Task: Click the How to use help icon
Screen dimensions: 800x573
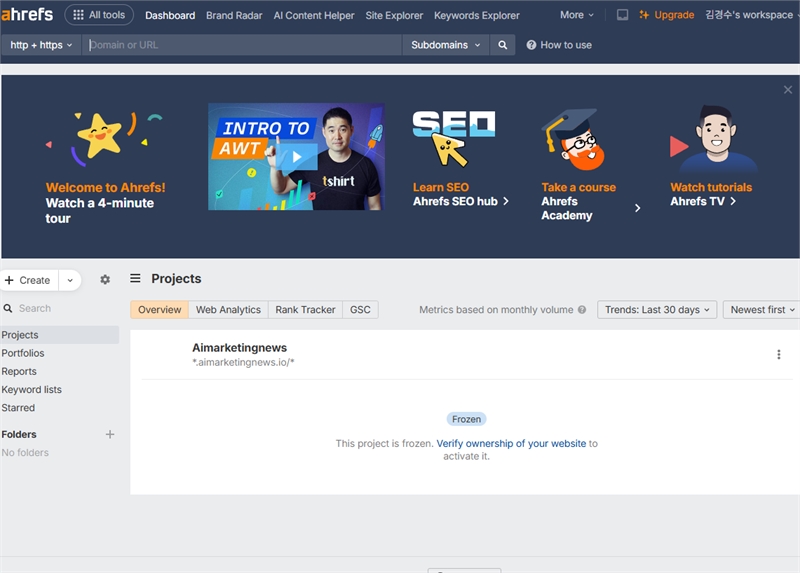Action: [x=531, y=45]
